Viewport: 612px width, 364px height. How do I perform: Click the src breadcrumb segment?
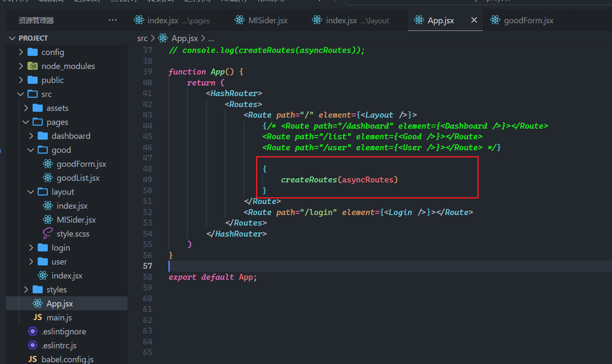tap(142, 38)
